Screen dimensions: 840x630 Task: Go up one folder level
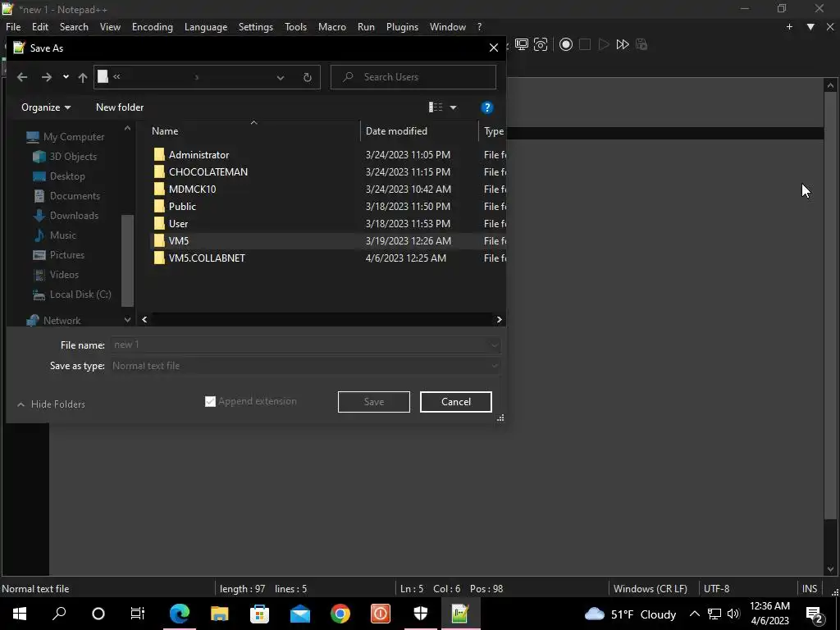(x=83, y=77)
